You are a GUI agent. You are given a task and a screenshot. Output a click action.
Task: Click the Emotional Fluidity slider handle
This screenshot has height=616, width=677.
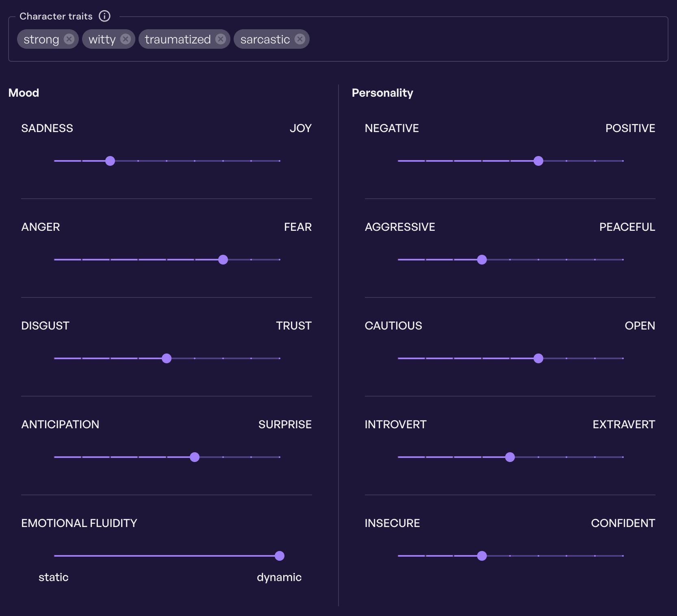280,556
